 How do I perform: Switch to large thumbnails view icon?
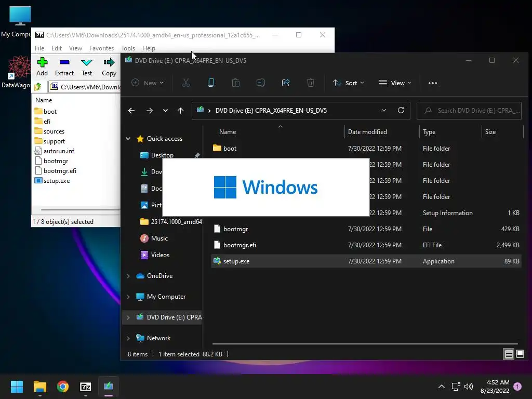[x=520, y=354]
